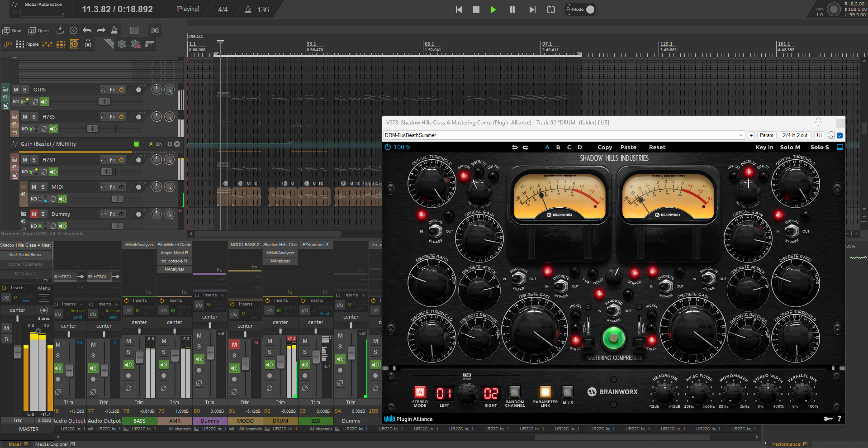Click the unfreeze snowflake with red X
Image resolution: width=868 pixels, height=448 pixels.
135,44
